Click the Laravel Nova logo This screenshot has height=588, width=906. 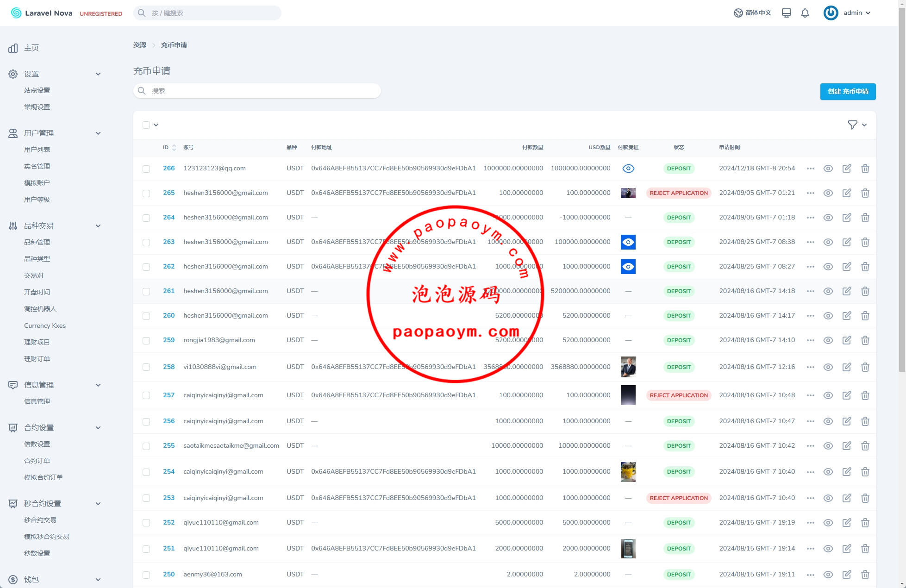42,13
